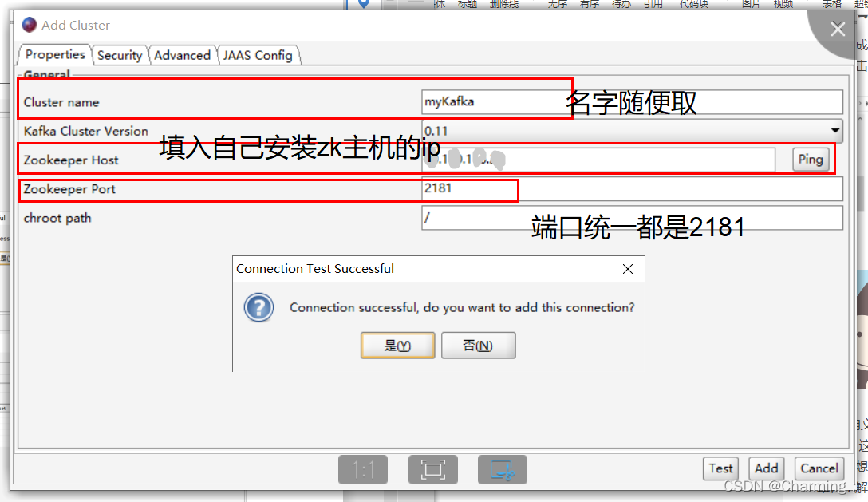This screenshot has width=868, height=502.
Task: Click the blue screenshot crop icon
Action: pos(502,469)
